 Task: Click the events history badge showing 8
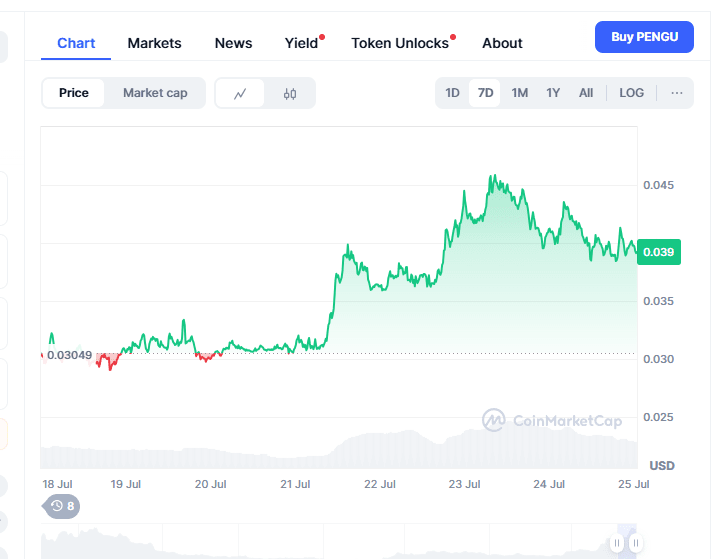62,506
